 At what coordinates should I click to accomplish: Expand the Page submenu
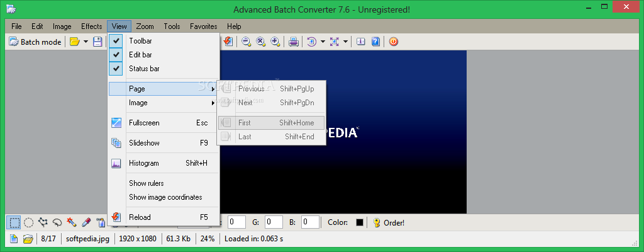pos(164,89)
